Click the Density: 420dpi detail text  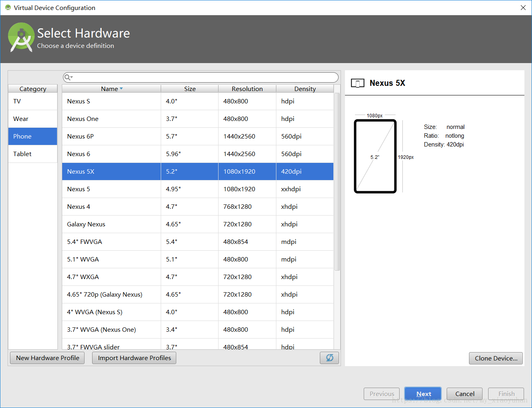(x=444, y=145)
